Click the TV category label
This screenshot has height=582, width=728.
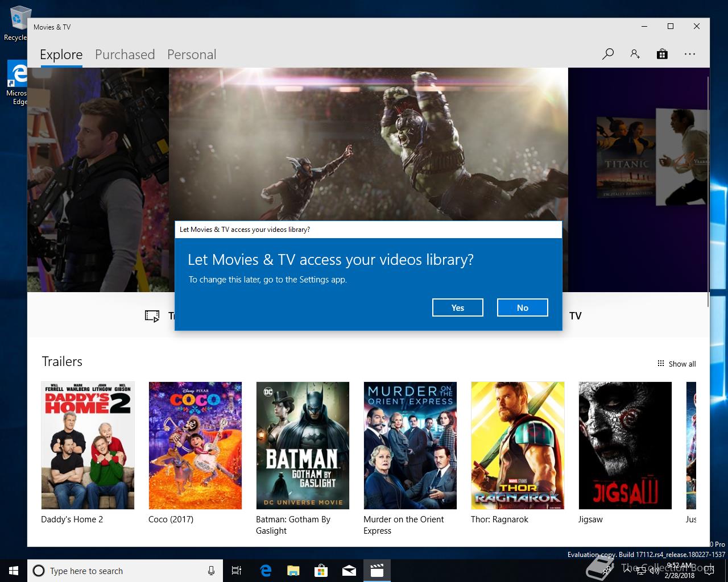[576, 316]
